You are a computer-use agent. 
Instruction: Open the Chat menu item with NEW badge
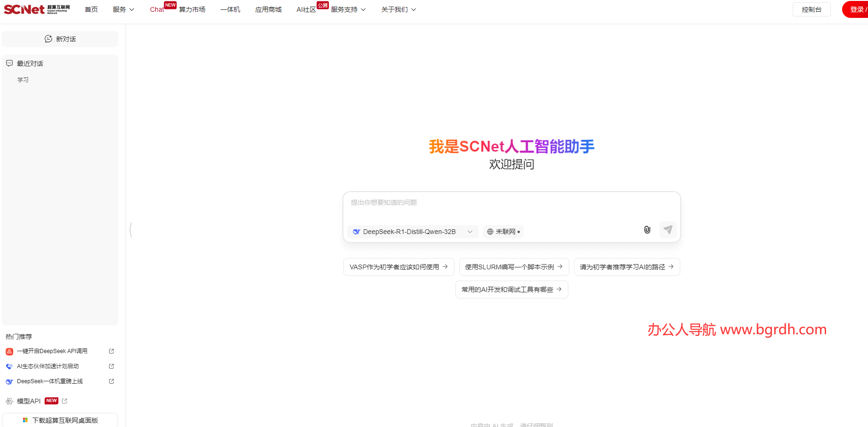point(157,9)
